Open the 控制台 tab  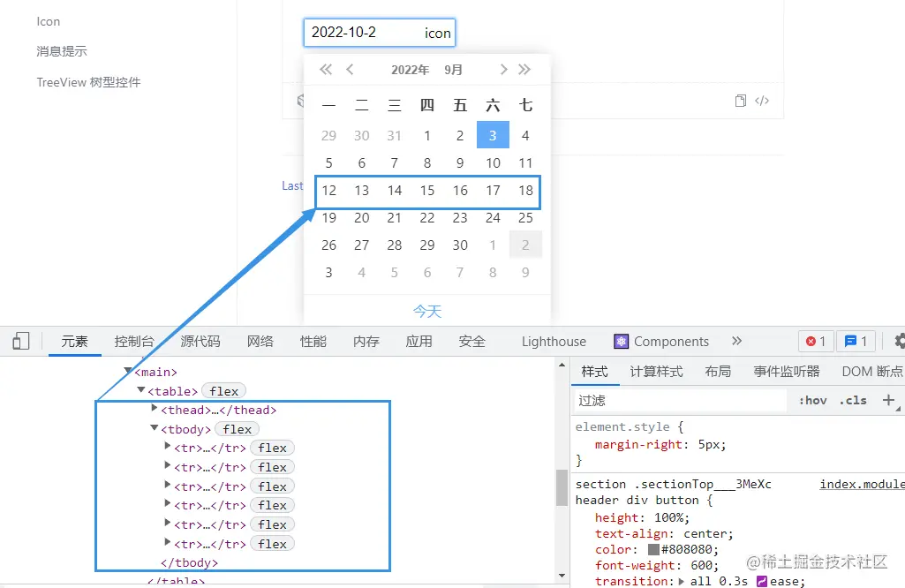134,341
